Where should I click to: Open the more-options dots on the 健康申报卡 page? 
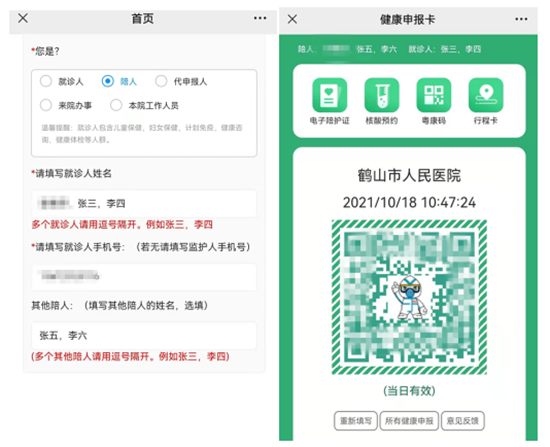coord(521,19)
